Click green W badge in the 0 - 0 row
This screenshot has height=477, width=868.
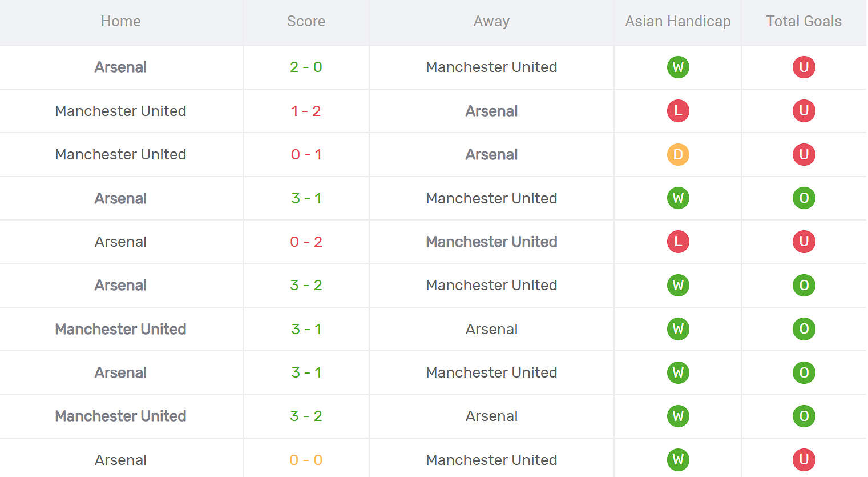(678, 460)
